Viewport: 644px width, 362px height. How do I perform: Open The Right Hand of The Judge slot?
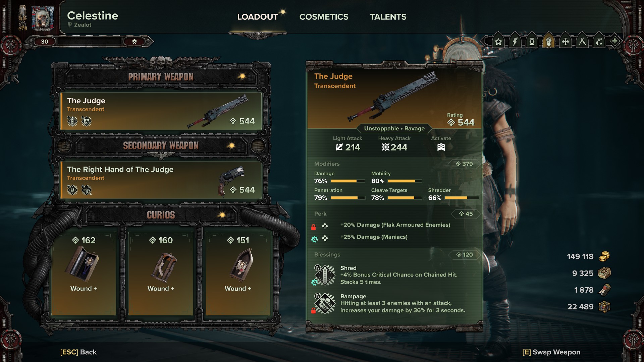point(161,180)
